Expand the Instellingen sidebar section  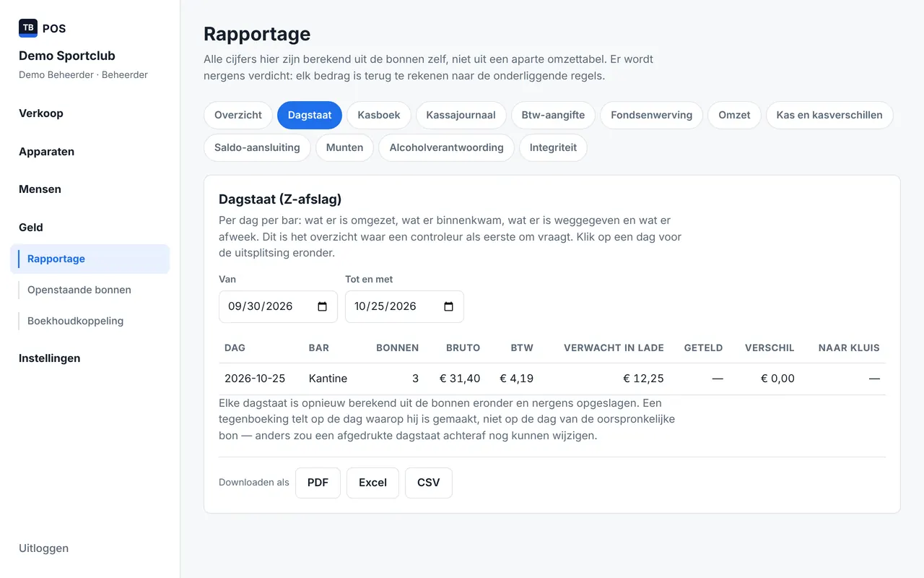click(x=49, y=358)
